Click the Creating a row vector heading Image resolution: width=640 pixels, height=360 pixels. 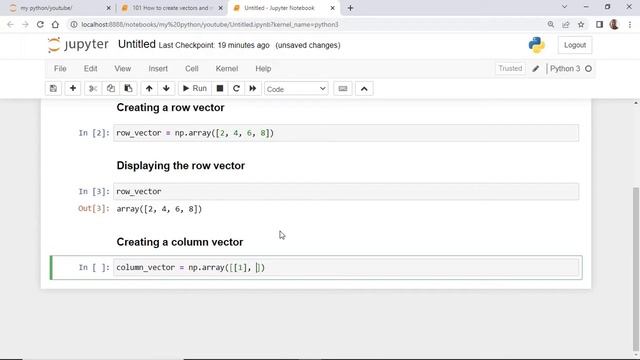[x=170, y=108]
